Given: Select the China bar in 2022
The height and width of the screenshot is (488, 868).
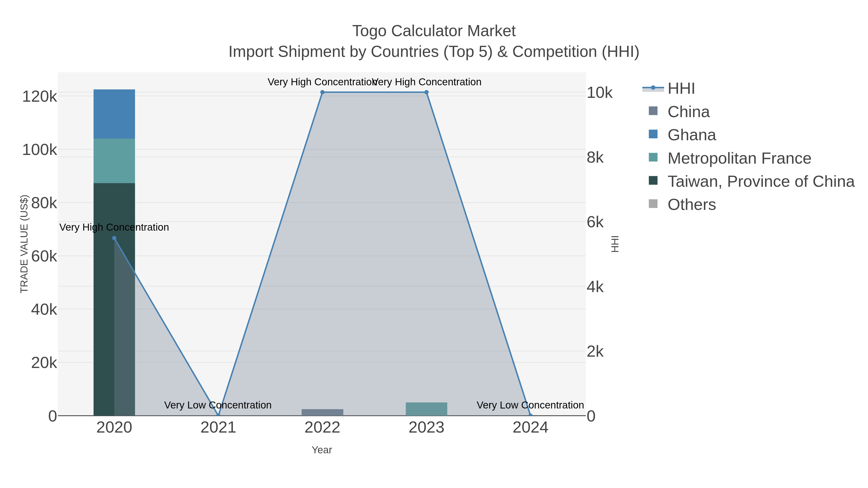Looking at the screenshot, I should [x=322, y=413].
